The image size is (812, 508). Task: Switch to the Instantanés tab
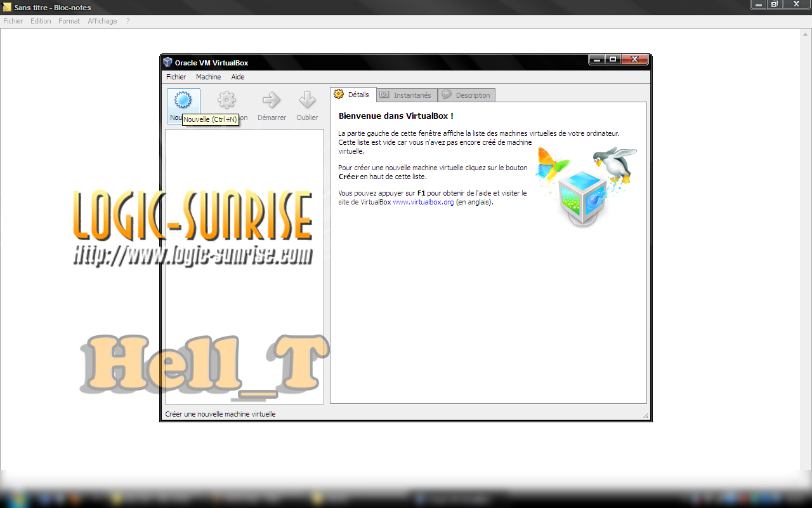click(x=407, y=95)
